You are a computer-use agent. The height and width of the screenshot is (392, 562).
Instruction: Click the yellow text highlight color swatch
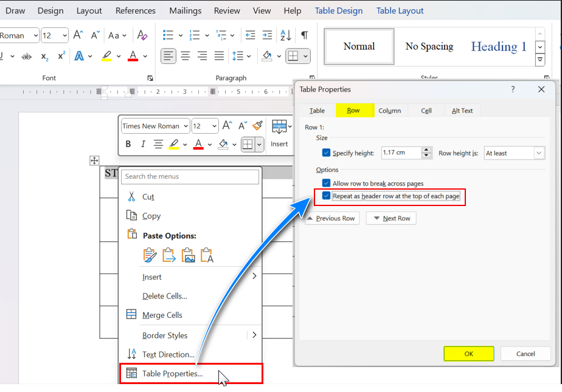tap(106, 56)
